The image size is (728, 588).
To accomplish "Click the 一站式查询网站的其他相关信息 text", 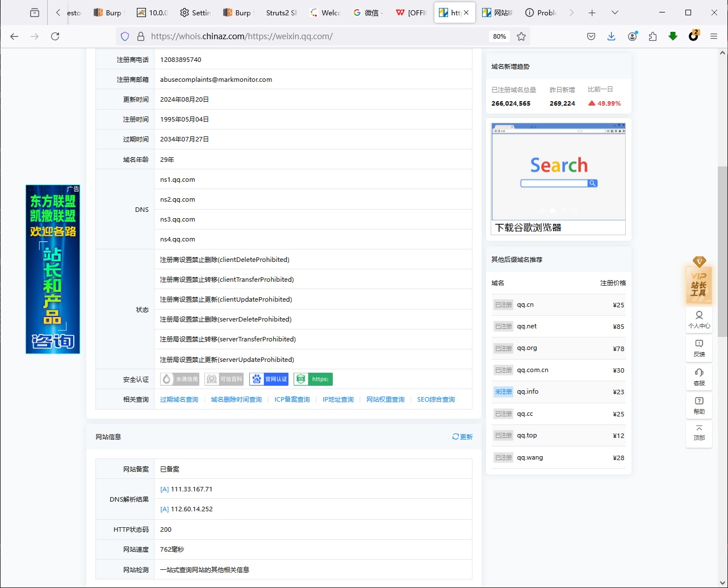I will click(x=204, y=570).
